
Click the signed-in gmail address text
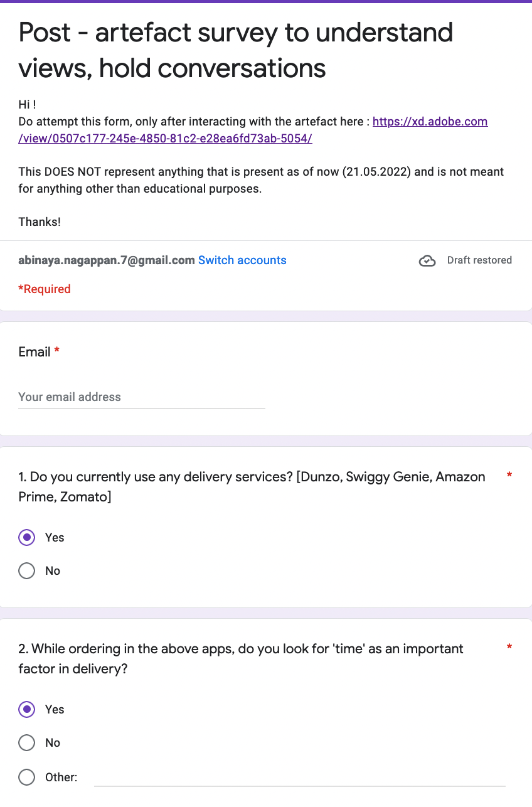107,260
